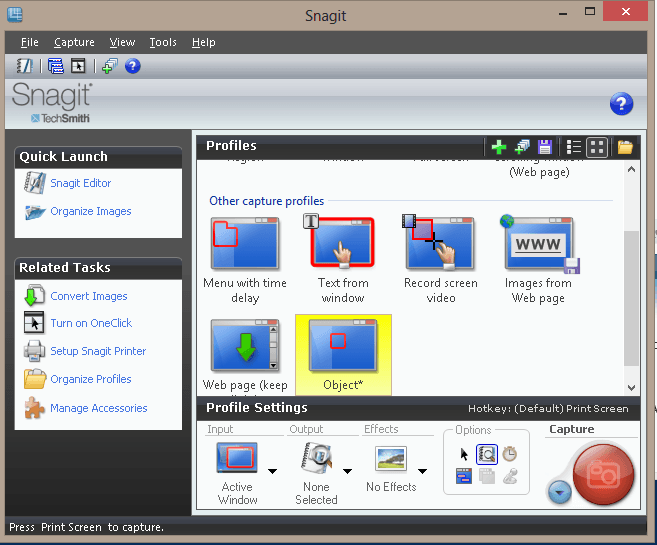Switch Profiles to thumbnail grid view

[597, 147]
